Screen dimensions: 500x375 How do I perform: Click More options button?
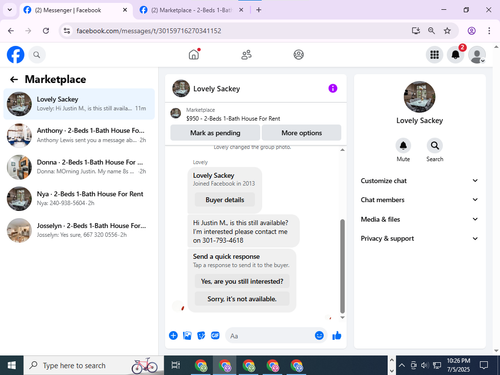(x=302, y=133)
